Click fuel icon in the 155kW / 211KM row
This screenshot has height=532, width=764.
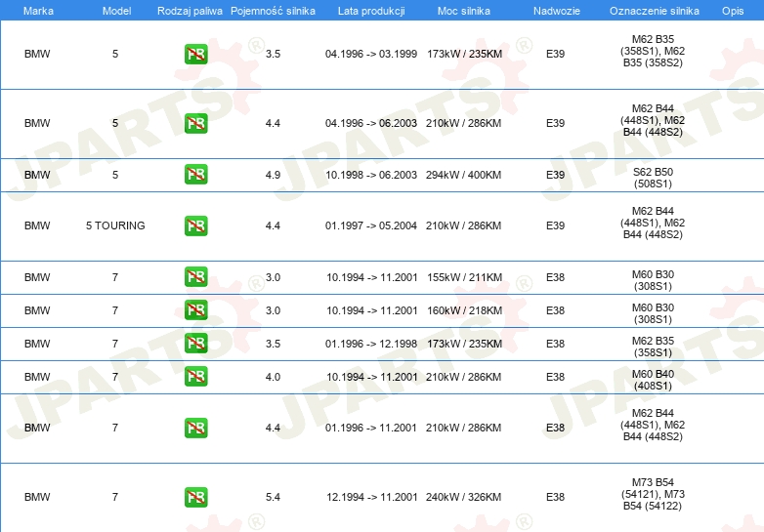[195, 277]
